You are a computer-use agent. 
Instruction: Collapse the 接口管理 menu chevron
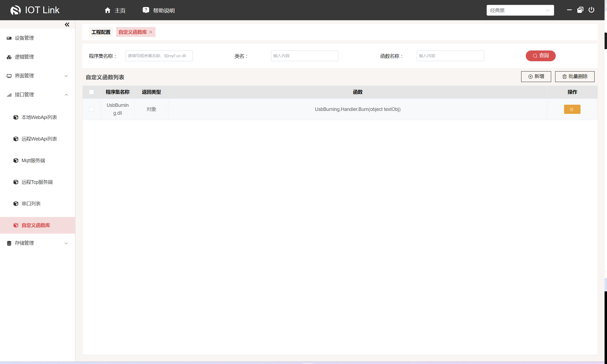(x=66, y=95)
